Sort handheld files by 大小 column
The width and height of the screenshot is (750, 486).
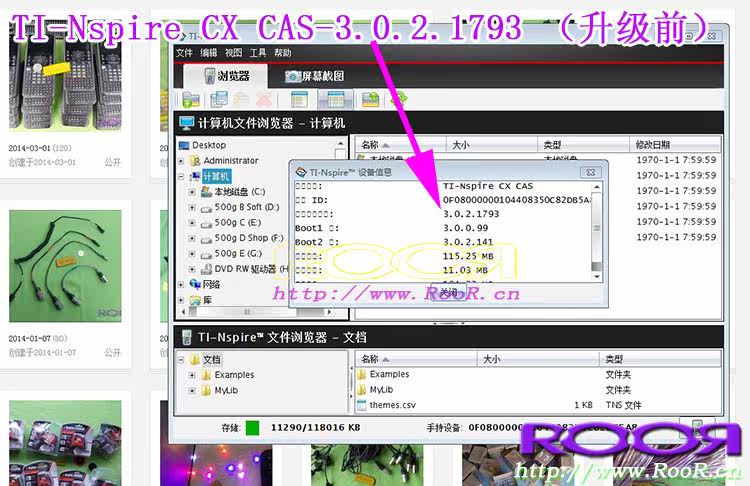coord(538,359)
